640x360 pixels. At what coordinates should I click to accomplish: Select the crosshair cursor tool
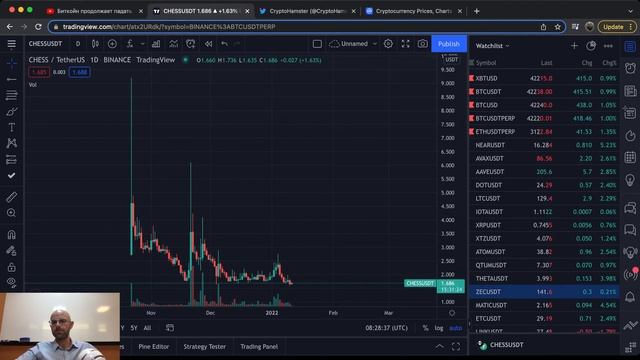pyautogui.click(x=11, y=63)
